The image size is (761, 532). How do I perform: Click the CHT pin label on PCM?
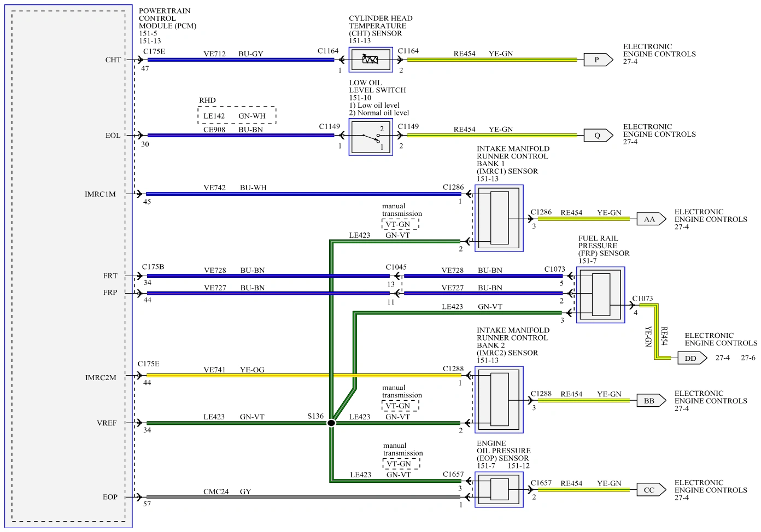(113, 60)
